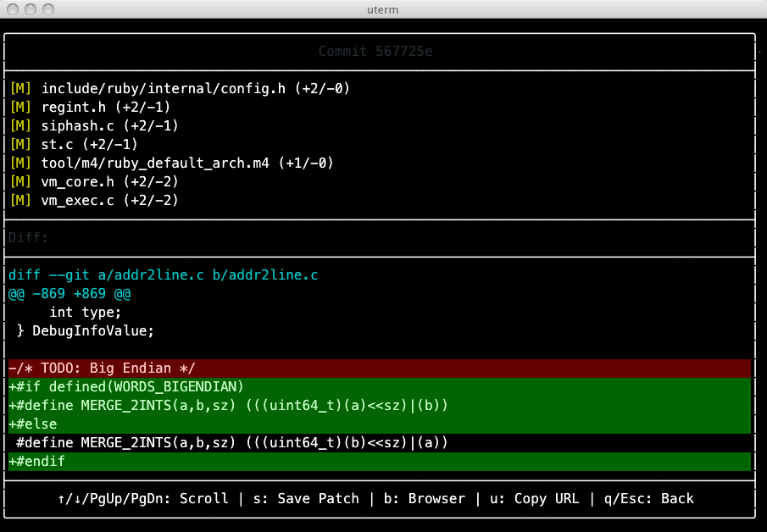Click the @@ -869 +869 @@ hunk header
This screenshot has width=767, height=532.
pos(69,293)
